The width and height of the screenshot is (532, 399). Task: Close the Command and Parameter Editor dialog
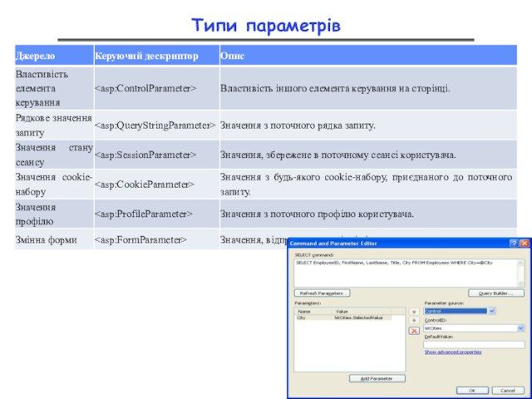tap(524, 244)
